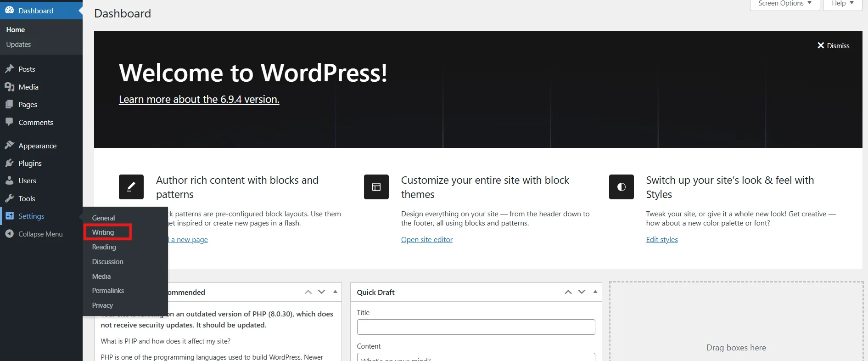This screenshot has width=868, height=361.
Task: Click the Collapse Menu arrow icon
Action: coord(9,234)
